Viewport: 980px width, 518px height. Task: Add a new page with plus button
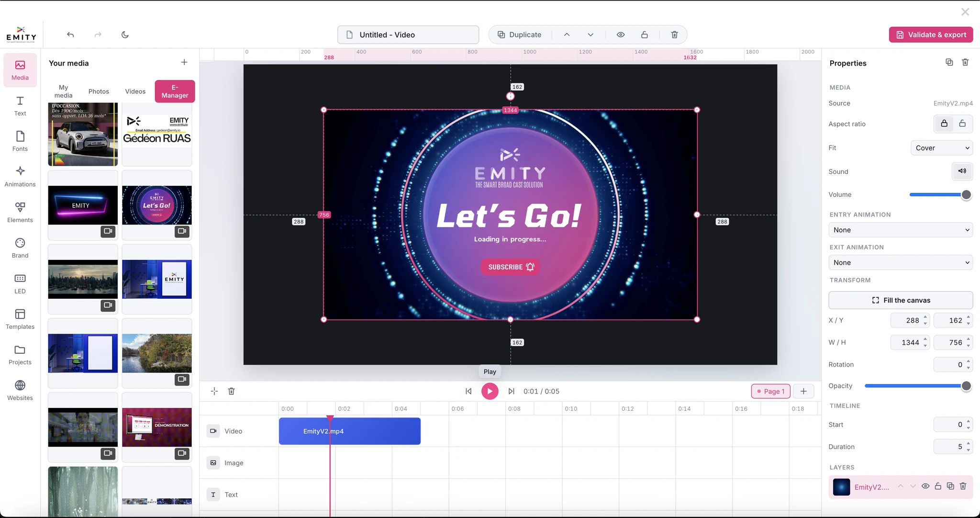[x=803, y=391]
